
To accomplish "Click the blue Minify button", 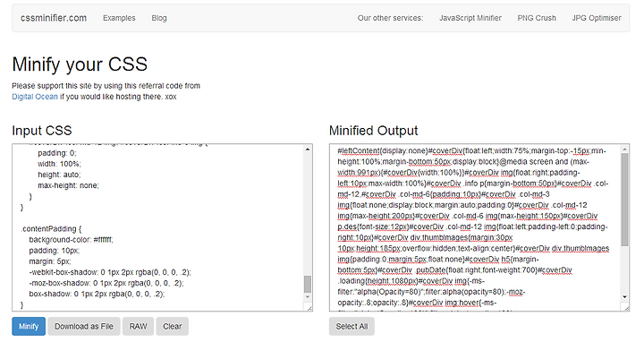I will coord(29,327).
